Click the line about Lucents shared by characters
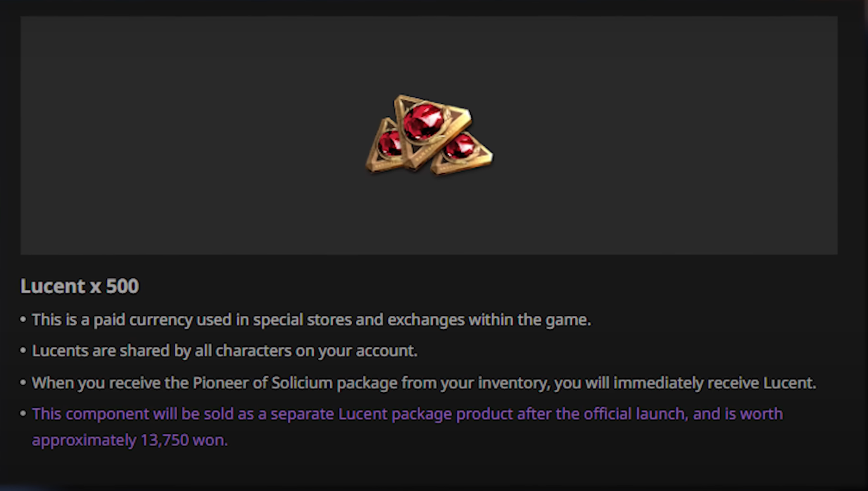This screenshot has width=868, height=491. (x=225, y=351)
